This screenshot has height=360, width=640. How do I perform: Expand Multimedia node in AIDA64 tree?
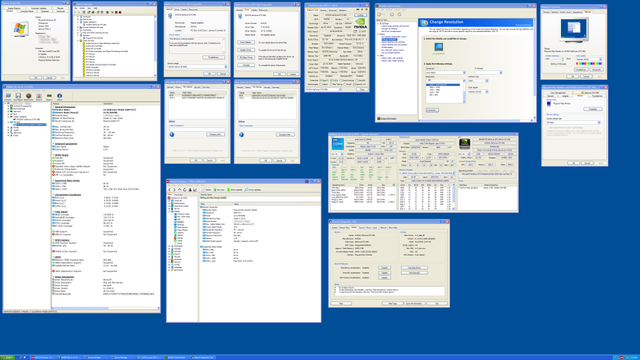pyautogui.click(x=169, y=246)
